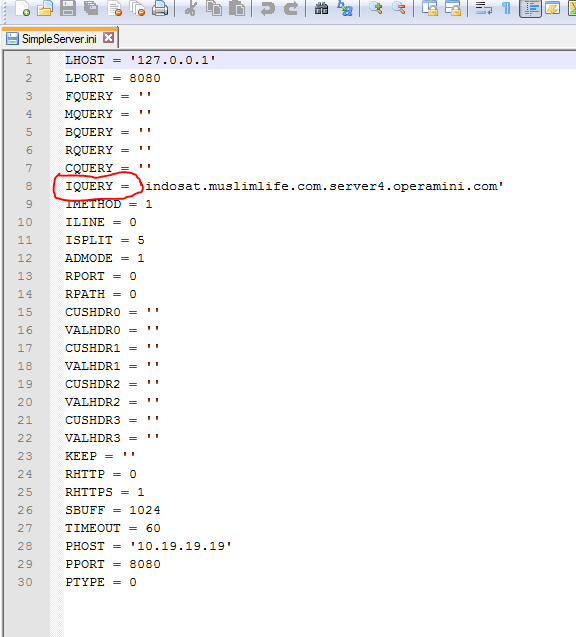Image resolution: width=576 pixels, height=637 pixels.
Task: Click the PPORT = 8080 line
Action: point(113,564)
